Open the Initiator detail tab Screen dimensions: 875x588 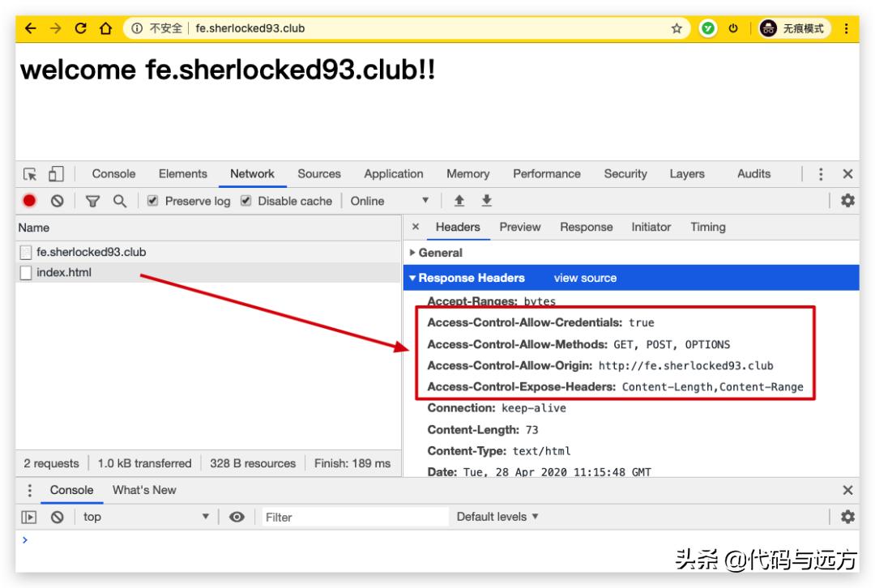click(x=651, y=227)
